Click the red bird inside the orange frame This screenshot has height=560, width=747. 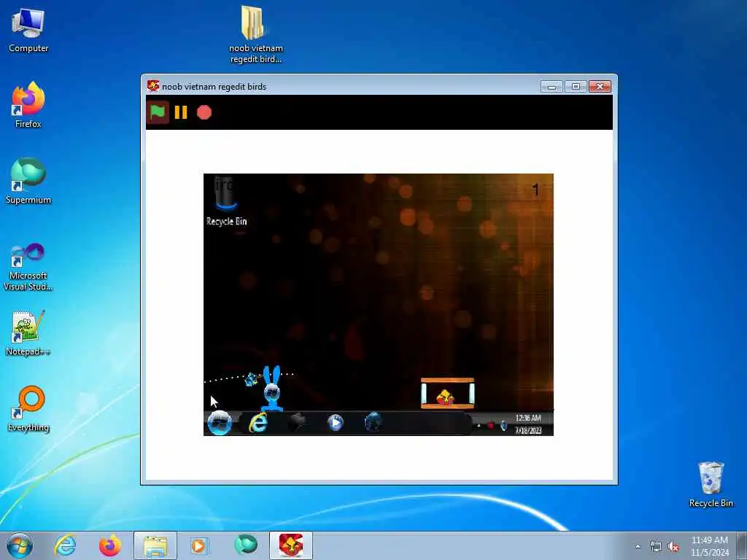pos(446,397)
